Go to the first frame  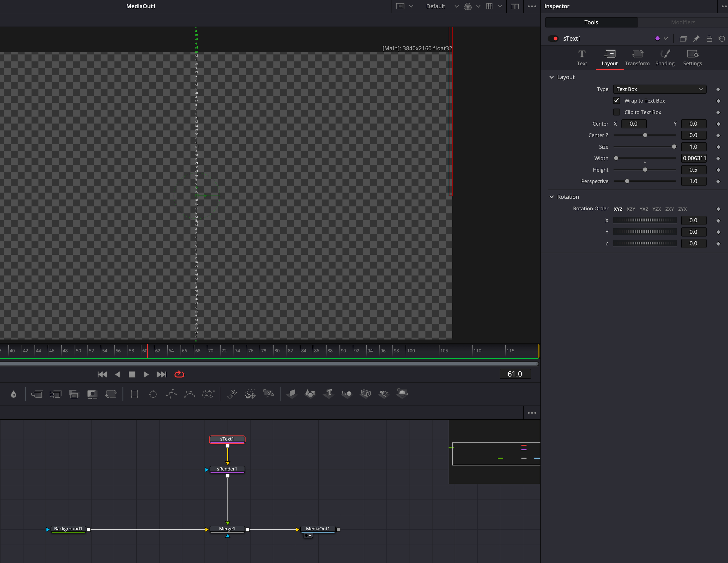[102, 375]
